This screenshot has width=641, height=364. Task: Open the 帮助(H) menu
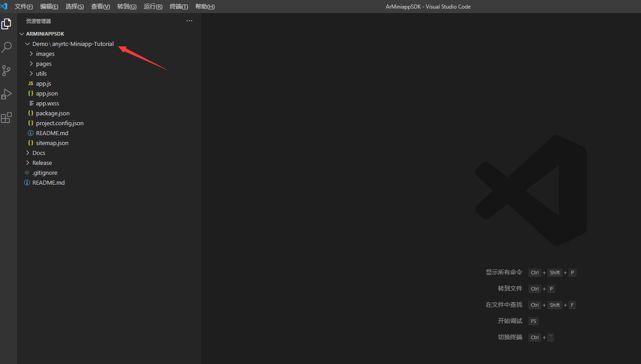[205, 6]
